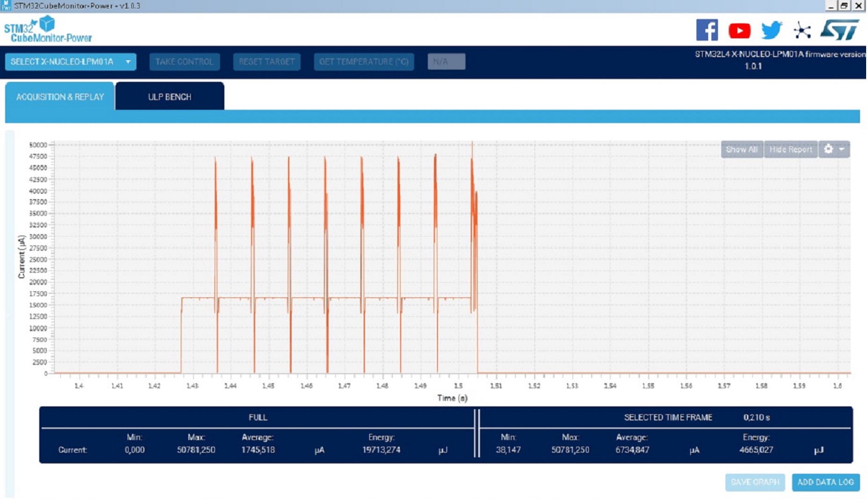The height and width of the screenshot is (499, 868).
Task: Click the FULL report heading
Action: tap(258, 417)
